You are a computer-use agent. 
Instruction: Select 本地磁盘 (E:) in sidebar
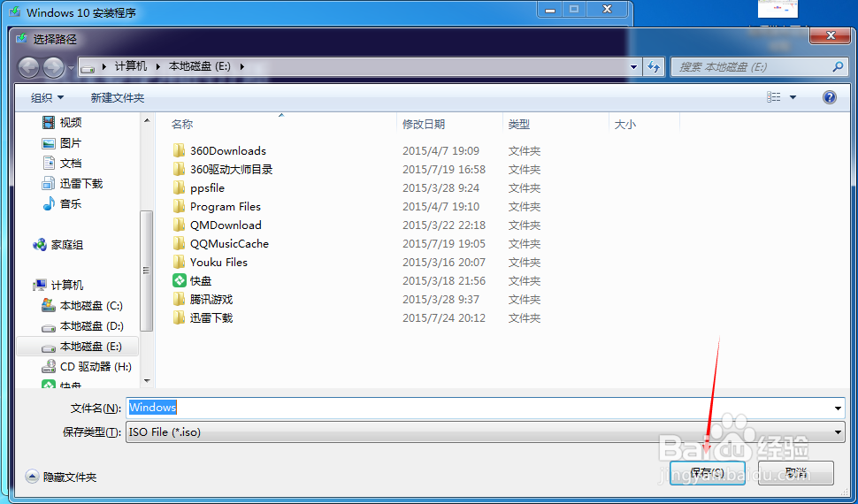[78, 347]
